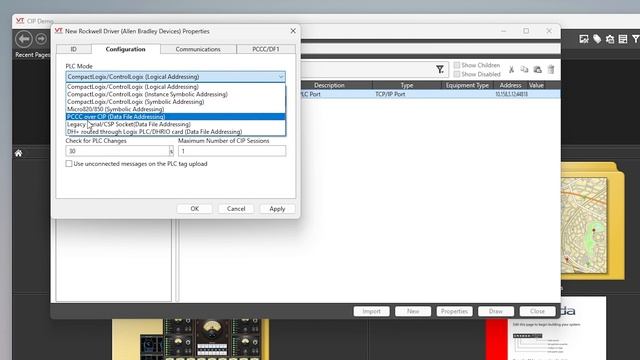Open the map folder thumbnail

click(x=592, y=222)
